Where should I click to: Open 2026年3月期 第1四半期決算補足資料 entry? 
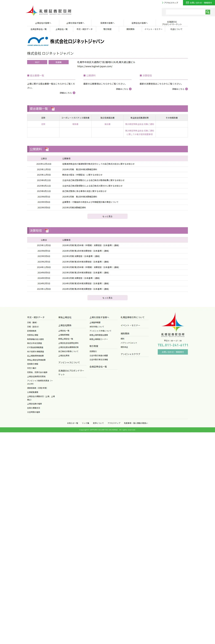[x=80, y=197]
